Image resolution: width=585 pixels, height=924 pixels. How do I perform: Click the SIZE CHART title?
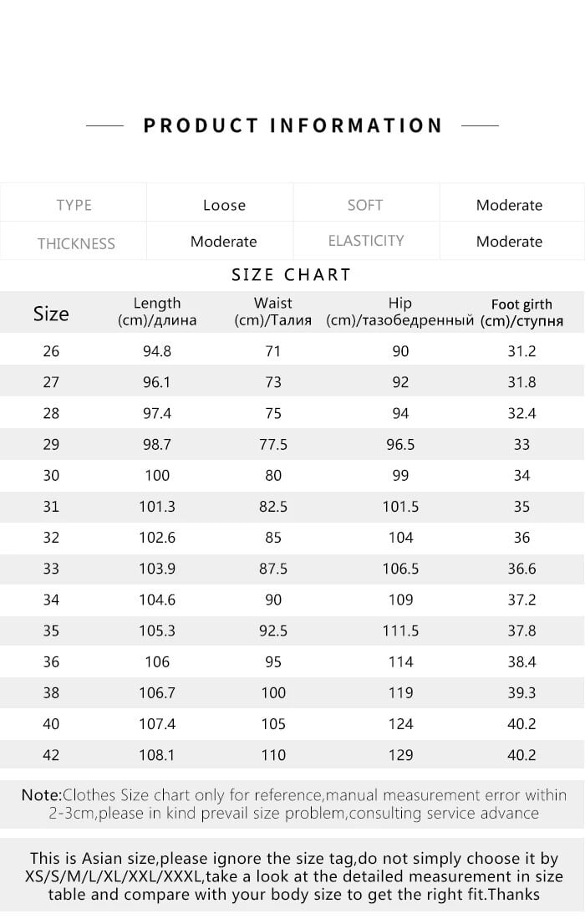coord(292,275)
